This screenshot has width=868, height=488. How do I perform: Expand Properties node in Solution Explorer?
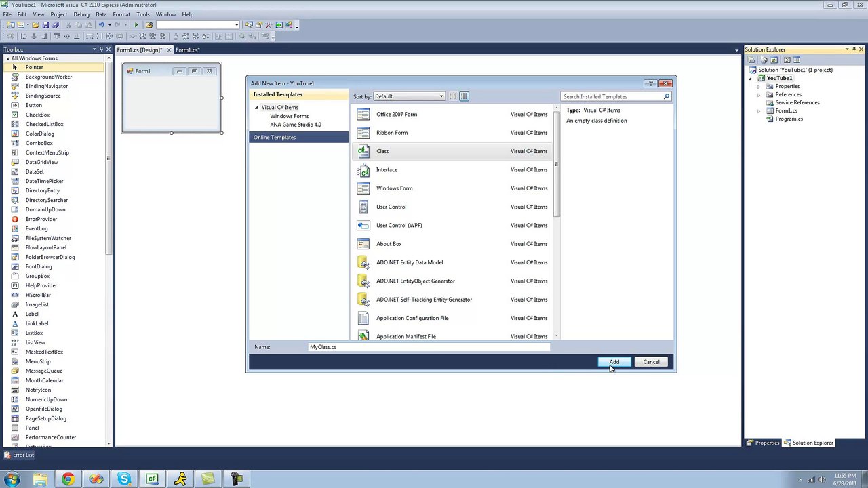759,87
